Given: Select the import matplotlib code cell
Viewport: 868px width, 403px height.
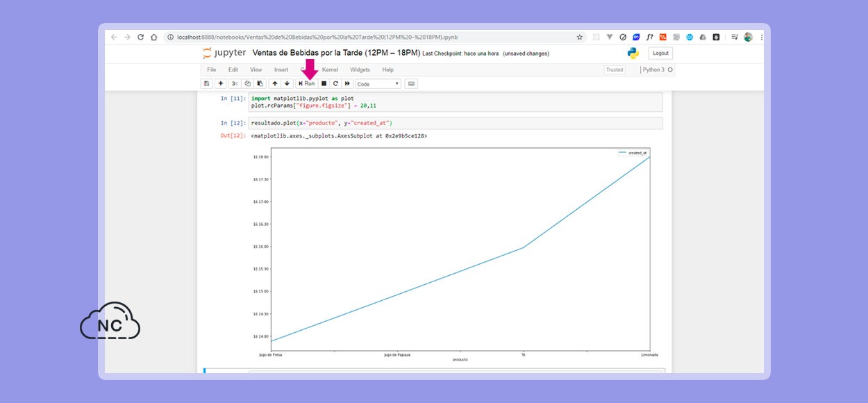Looking at the screenshot, I should (455, 102).
